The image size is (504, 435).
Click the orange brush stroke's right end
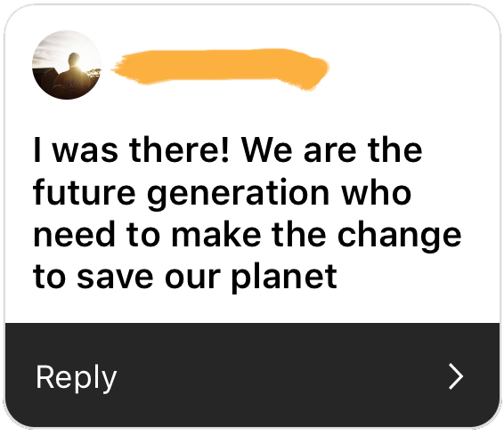pyautogui.click(x=318, y=70)
